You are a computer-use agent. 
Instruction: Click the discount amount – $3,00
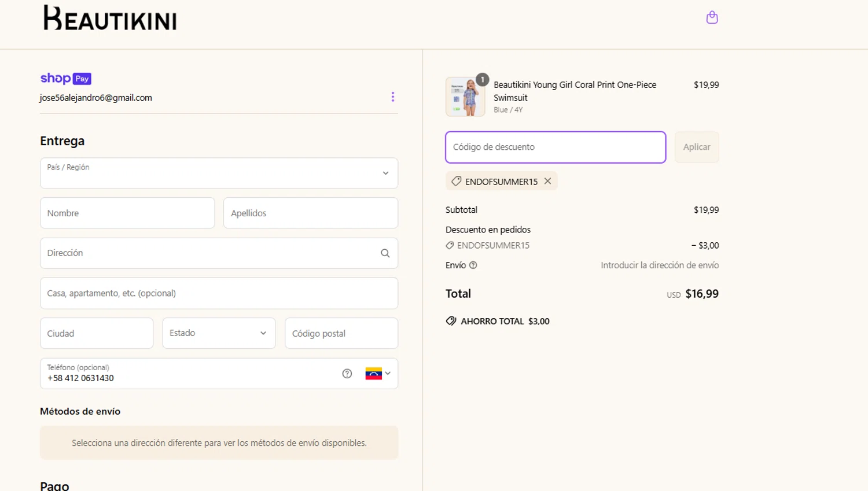(705, 245)
